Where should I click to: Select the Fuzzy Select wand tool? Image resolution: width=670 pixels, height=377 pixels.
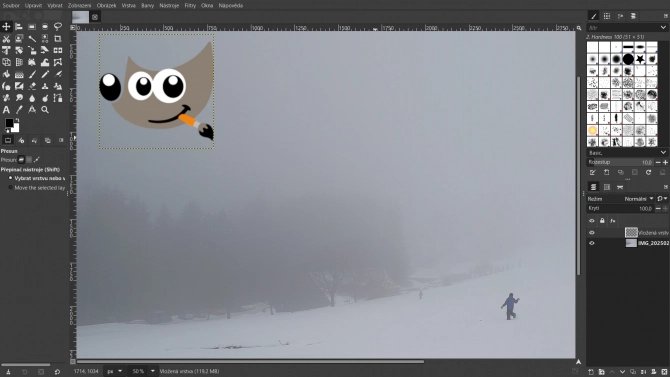[x=32, y=38]
